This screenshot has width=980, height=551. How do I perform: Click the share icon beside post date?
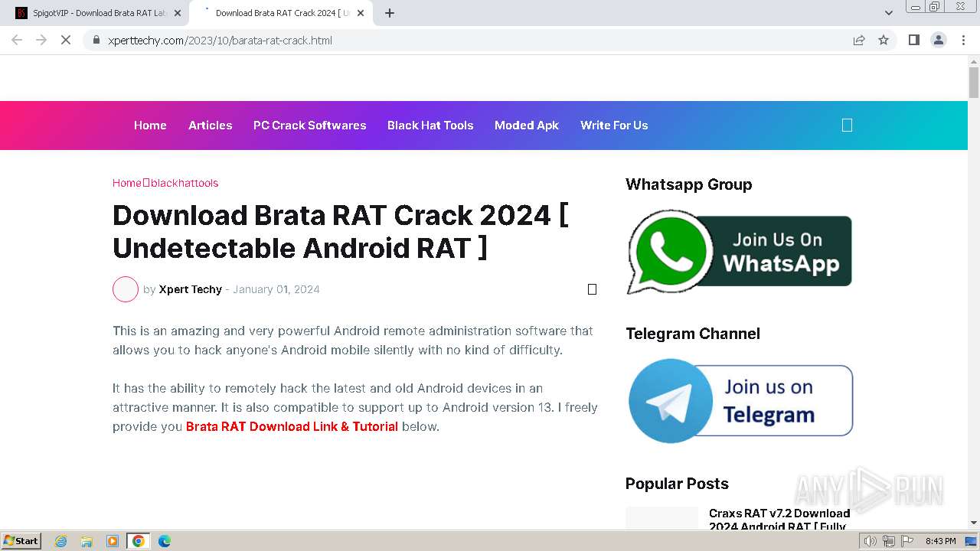click(x=592, y=289)
